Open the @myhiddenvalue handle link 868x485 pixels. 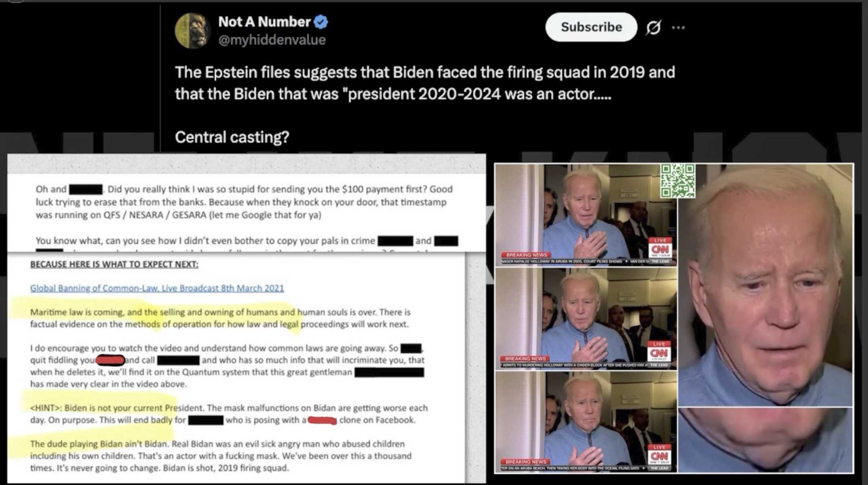(272, 40)
